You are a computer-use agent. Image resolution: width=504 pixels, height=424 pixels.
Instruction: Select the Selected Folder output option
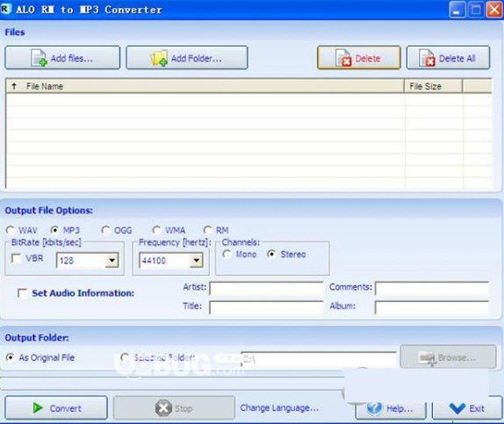coord(125,357)
